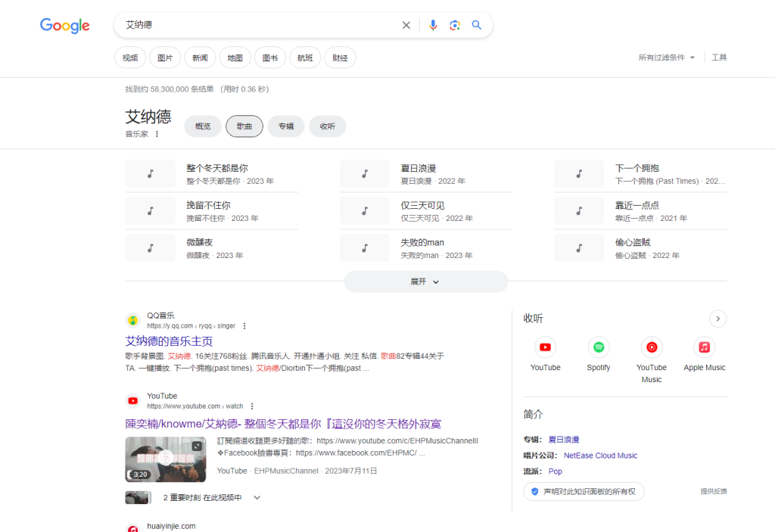Click the YouTube favicon in results

click(133, 401)
